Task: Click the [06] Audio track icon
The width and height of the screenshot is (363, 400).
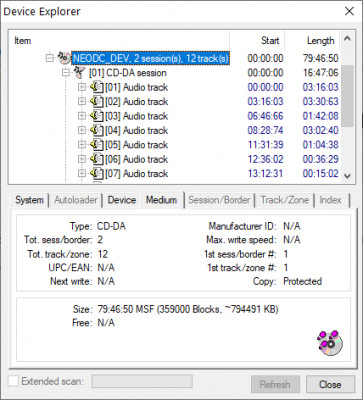Action: pos(97,159)
